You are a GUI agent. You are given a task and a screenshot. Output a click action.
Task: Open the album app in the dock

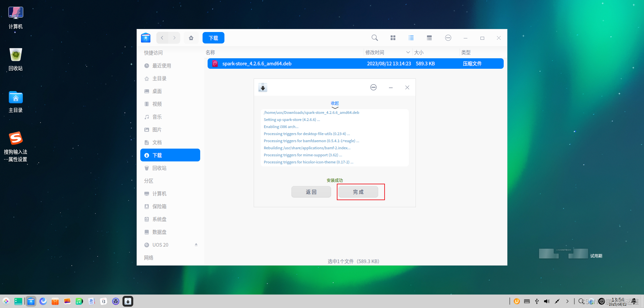click(67, 301)
